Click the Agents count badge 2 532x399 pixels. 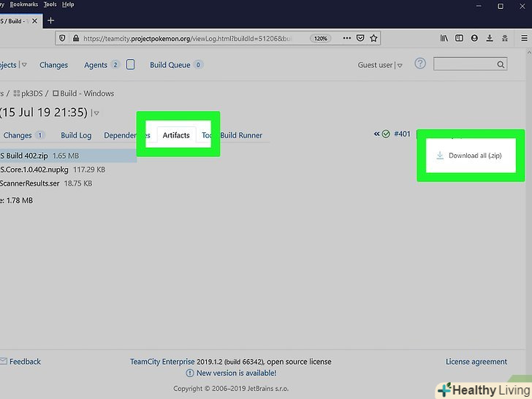click(x=115, y=64)
